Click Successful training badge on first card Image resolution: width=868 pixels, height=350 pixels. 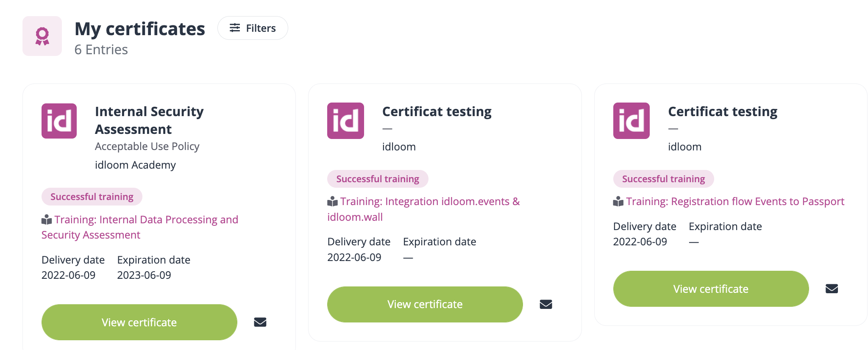pos(92,197)
